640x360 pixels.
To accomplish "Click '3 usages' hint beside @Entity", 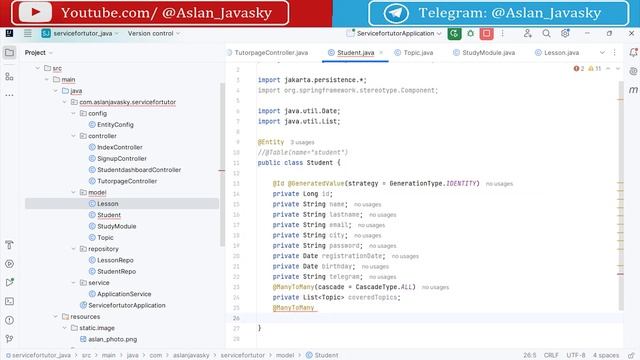I will (302, 142).
